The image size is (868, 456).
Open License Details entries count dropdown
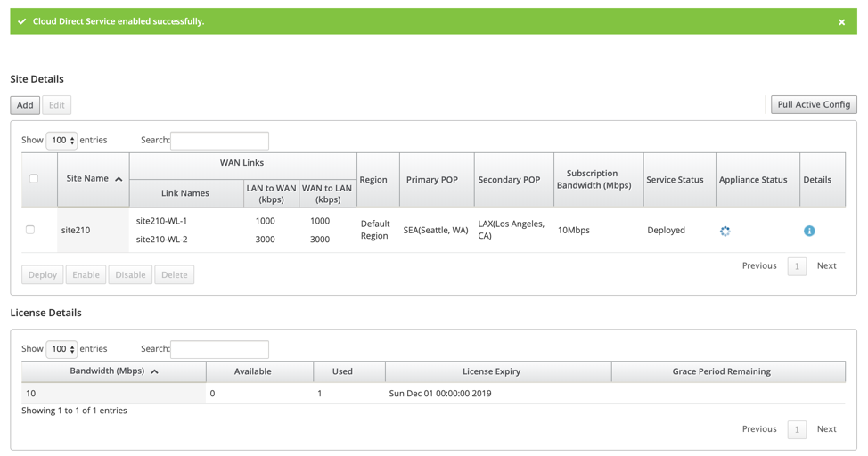click(x=61, y=348)
